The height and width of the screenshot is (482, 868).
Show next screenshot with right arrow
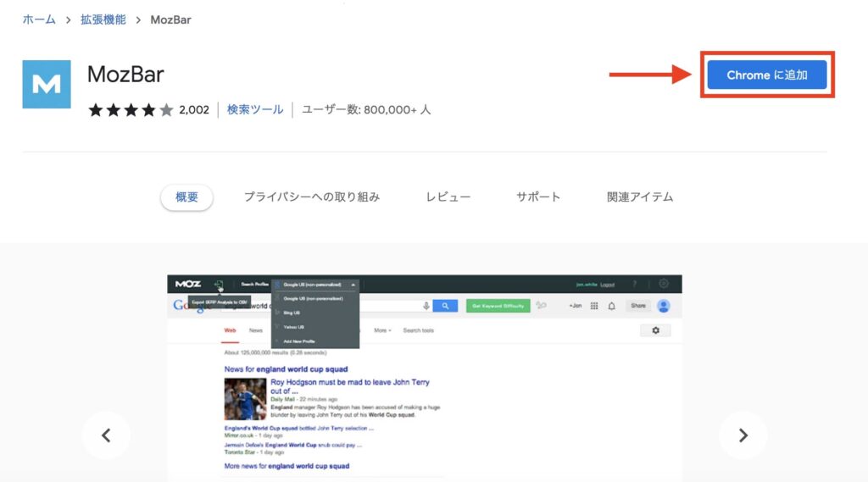(x=743, y=435)
